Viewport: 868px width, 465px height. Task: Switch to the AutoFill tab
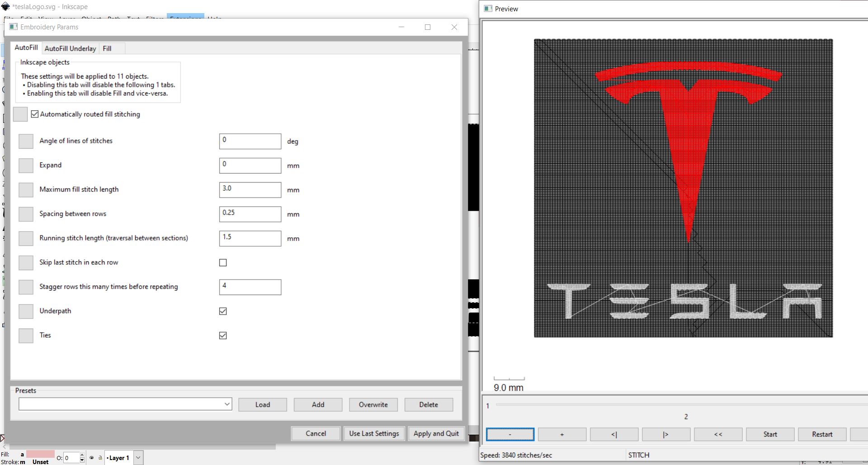26,47
